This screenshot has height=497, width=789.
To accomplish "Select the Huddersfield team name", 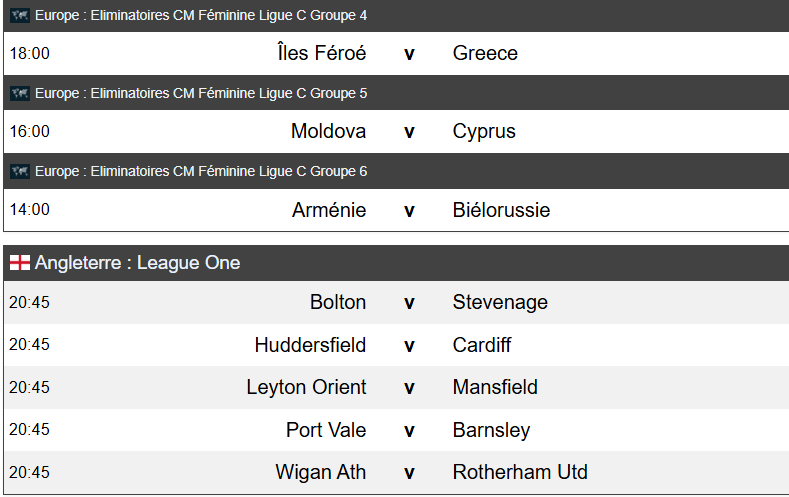I will 310,345.
